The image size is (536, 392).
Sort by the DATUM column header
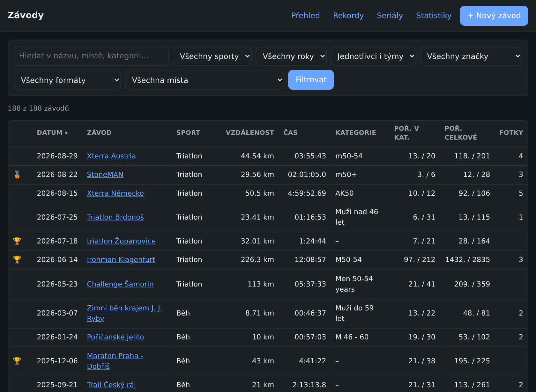52,133
